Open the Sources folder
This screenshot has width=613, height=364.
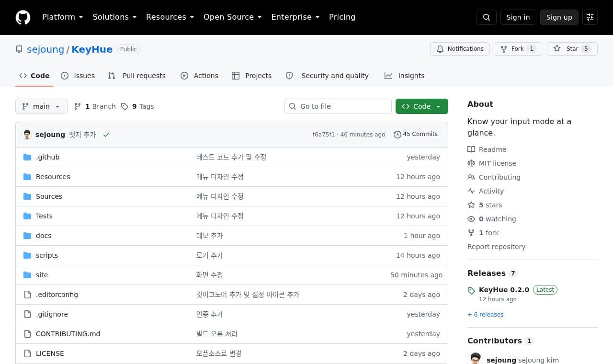click(49, 196)
